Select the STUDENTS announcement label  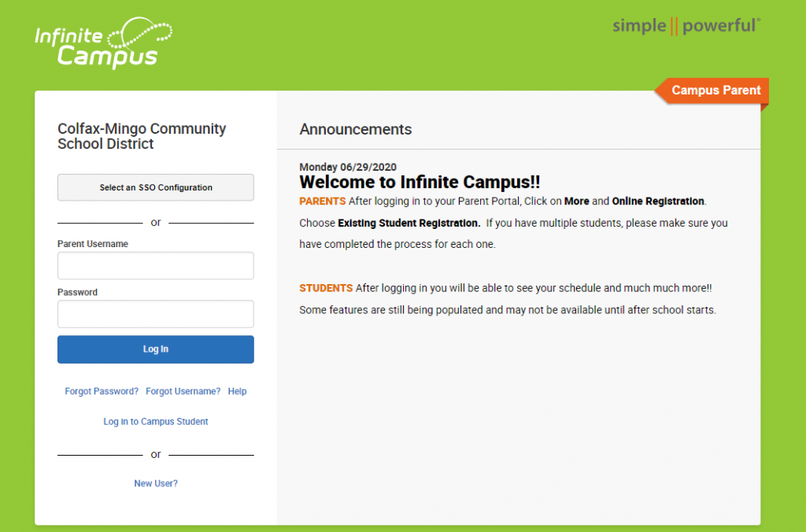pyautogui.click(x=325, y=287)
